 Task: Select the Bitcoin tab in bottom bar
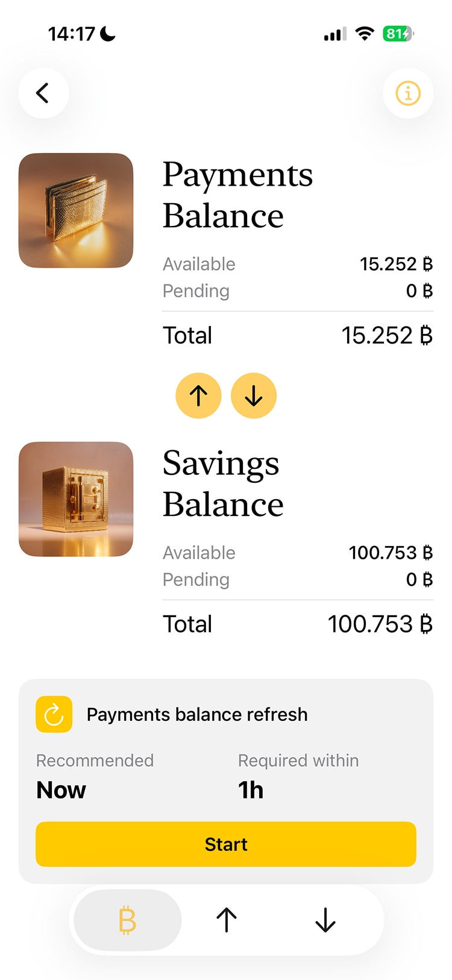coord(128,920)
